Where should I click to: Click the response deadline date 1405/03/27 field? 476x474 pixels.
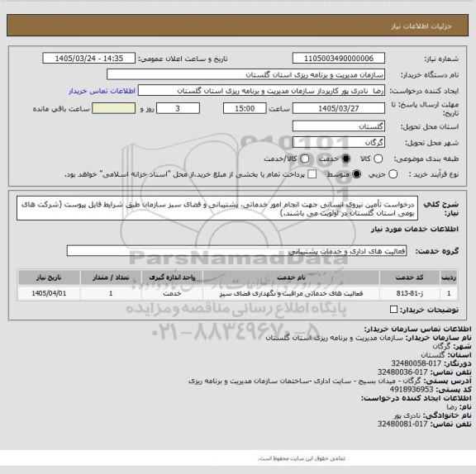click(339, 108)
